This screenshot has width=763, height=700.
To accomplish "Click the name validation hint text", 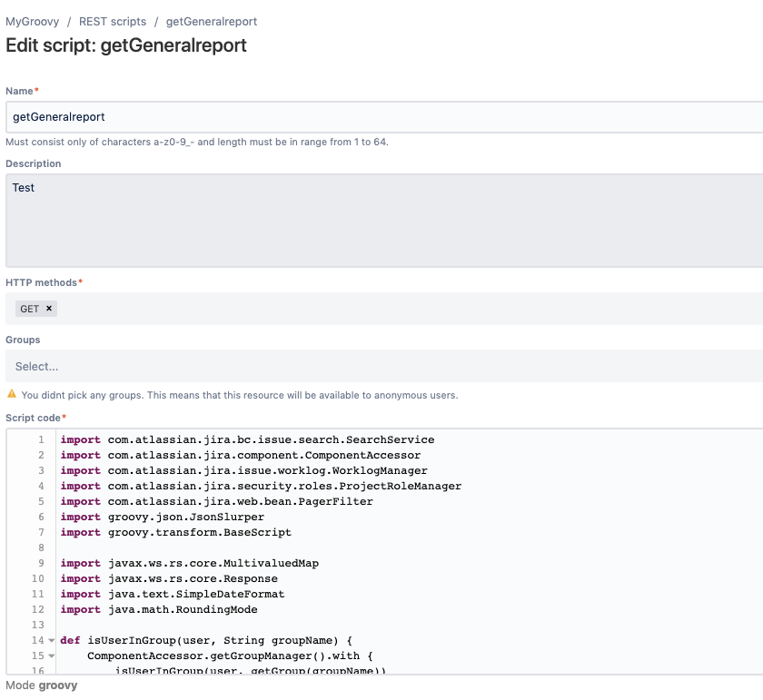I will tap(197, 142).
